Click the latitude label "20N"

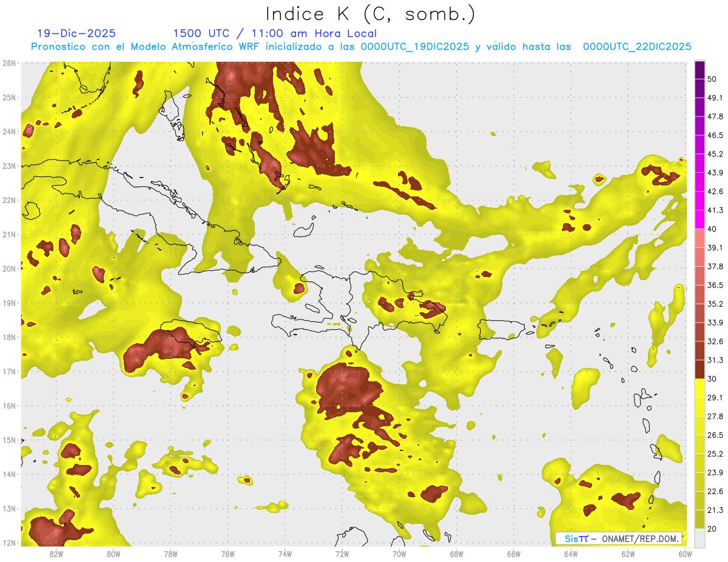pos(9,269)
